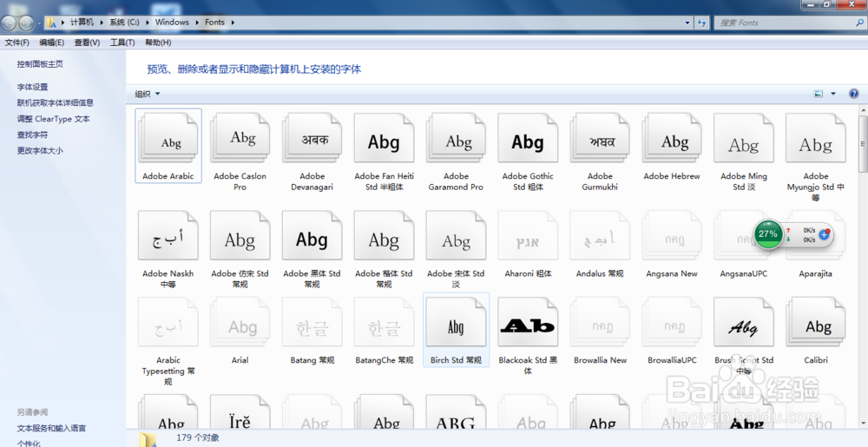Select Adobe Gothic Std font icon
The height and width of the screenshot is (447, 868).
tap(528, 138)
